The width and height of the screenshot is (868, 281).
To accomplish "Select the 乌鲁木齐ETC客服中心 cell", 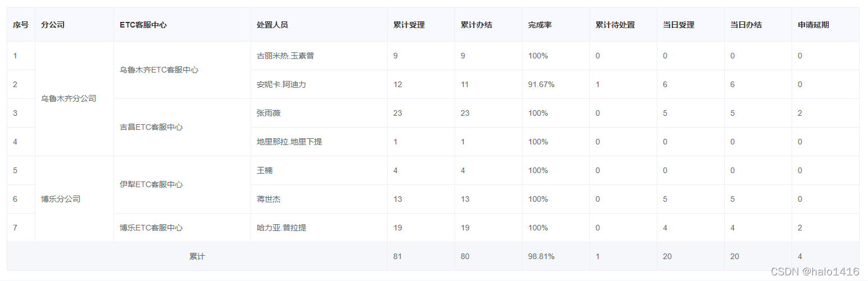I will 182,70.
